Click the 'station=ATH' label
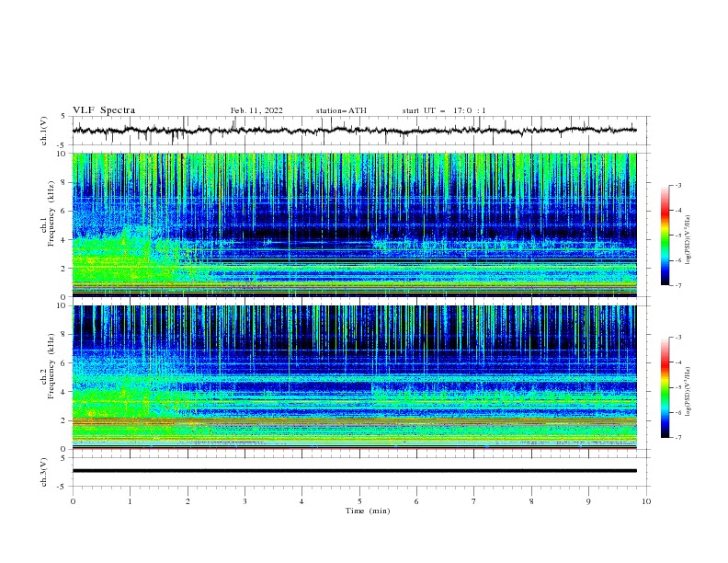Image resolution: width=728 pixels, height=563 pixels. (341, 110)
